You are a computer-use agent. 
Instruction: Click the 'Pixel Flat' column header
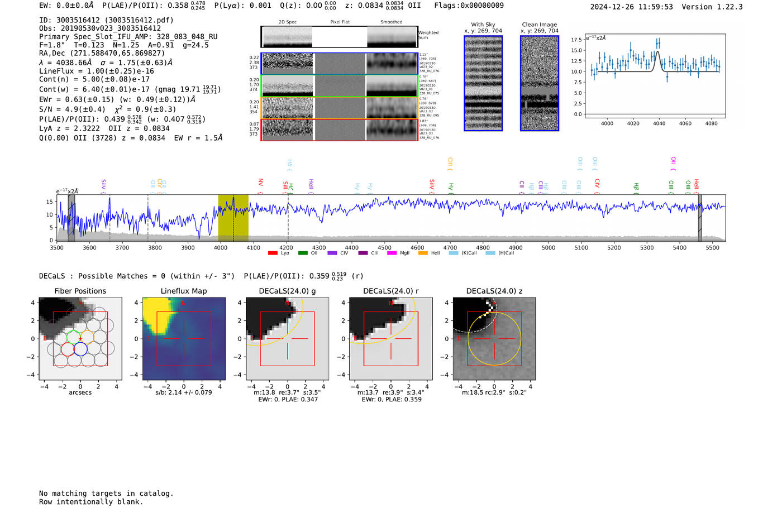[x=340, y=22]
